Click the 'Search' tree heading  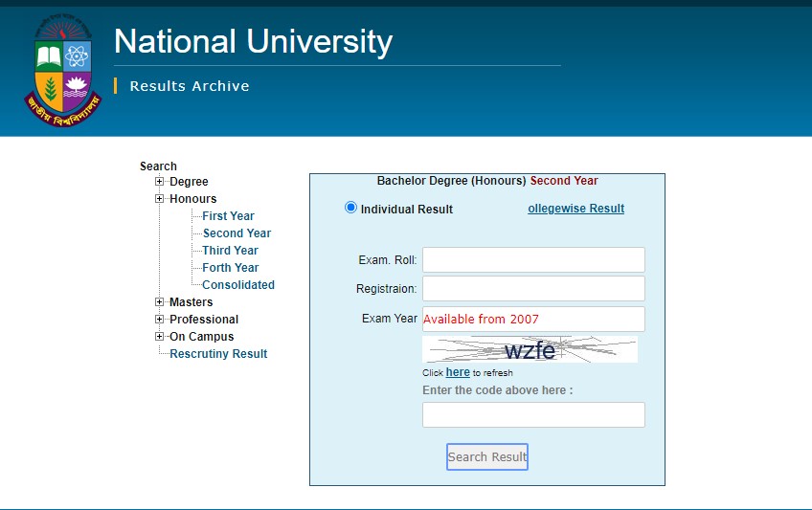pos(158,166)
